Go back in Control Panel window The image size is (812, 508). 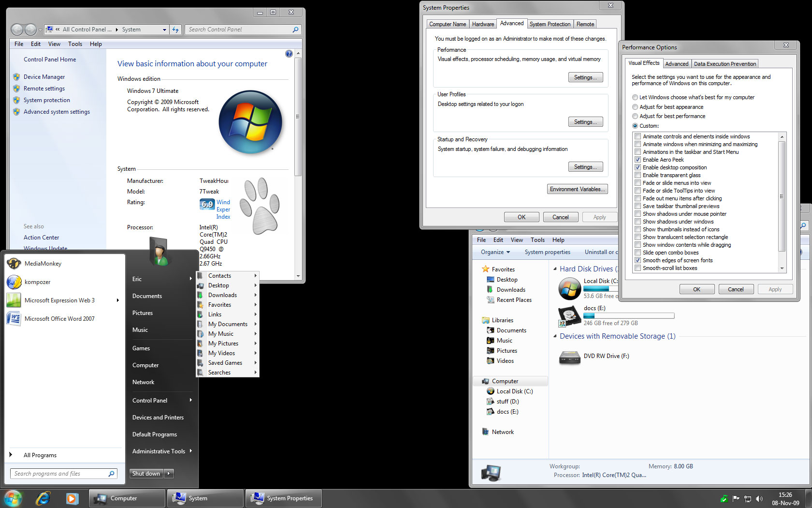[x=17, y=30]
